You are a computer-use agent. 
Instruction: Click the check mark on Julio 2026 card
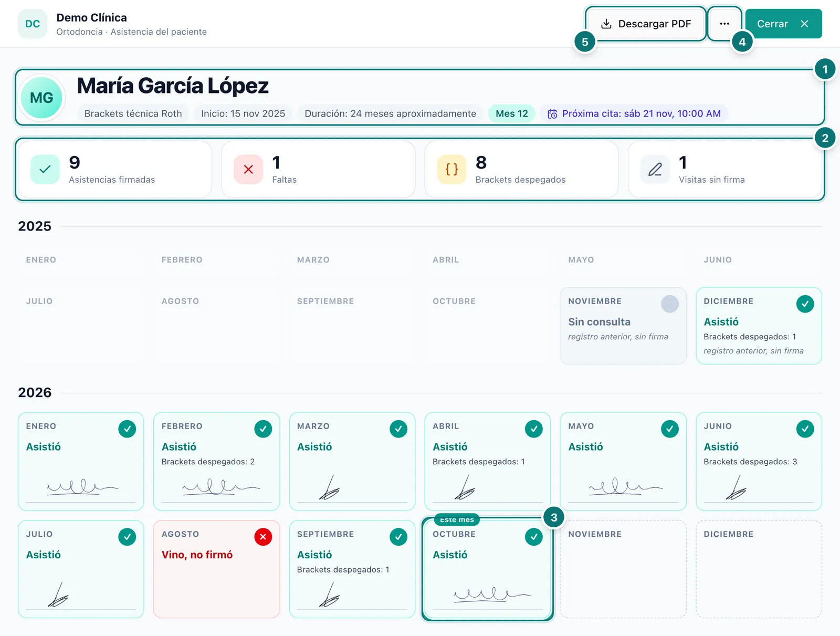[x=127, y=537]
